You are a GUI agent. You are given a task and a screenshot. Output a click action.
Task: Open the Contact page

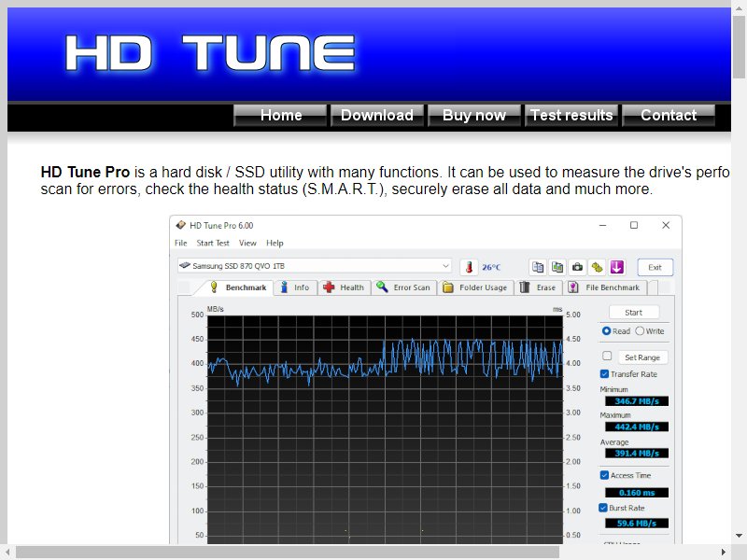point(669,115)
